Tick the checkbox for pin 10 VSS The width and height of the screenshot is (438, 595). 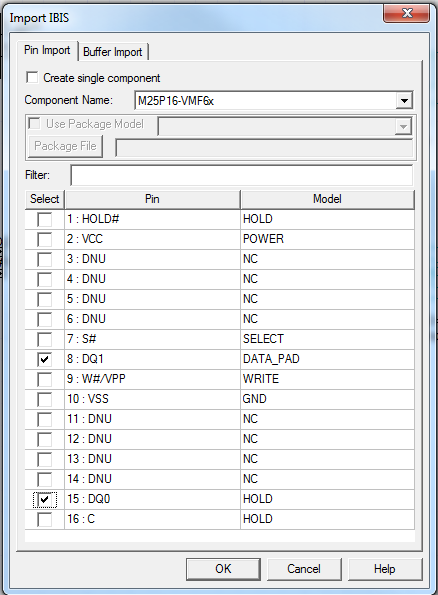45,399
